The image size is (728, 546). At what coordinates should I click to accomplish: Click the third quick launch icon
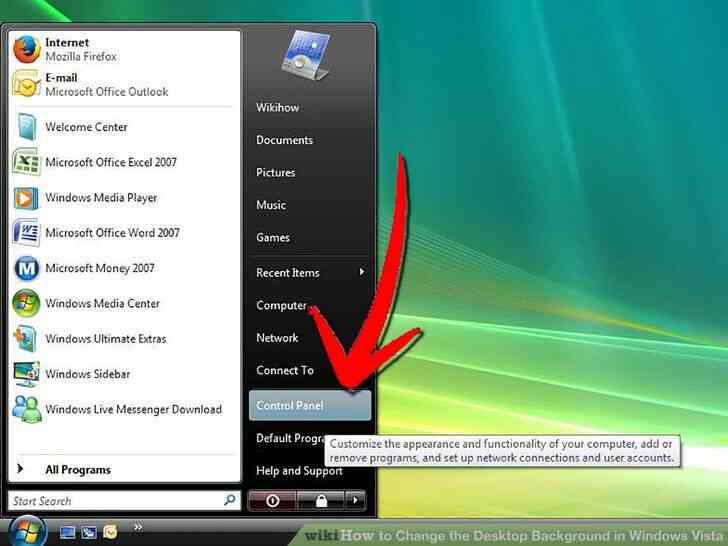(110, 532)
